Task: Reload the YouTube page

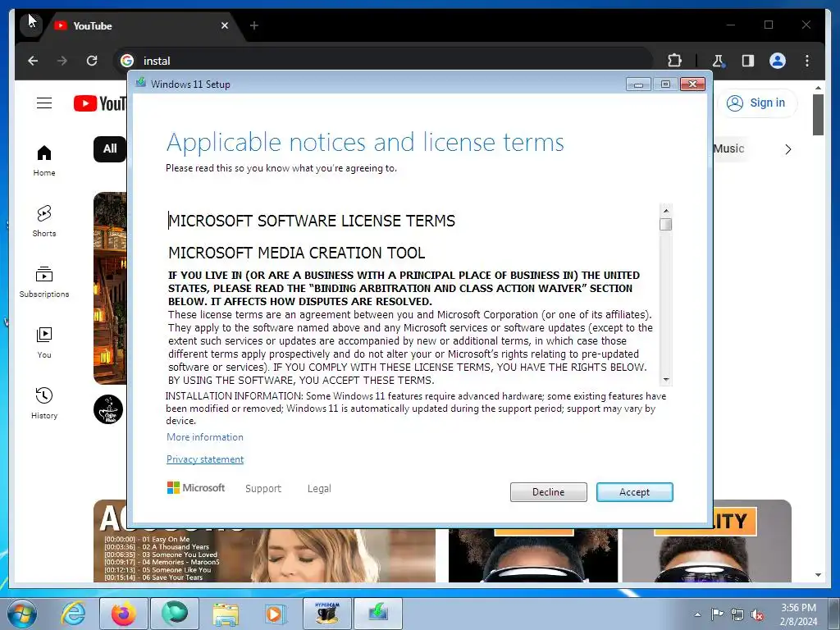Action: point(92,61)
